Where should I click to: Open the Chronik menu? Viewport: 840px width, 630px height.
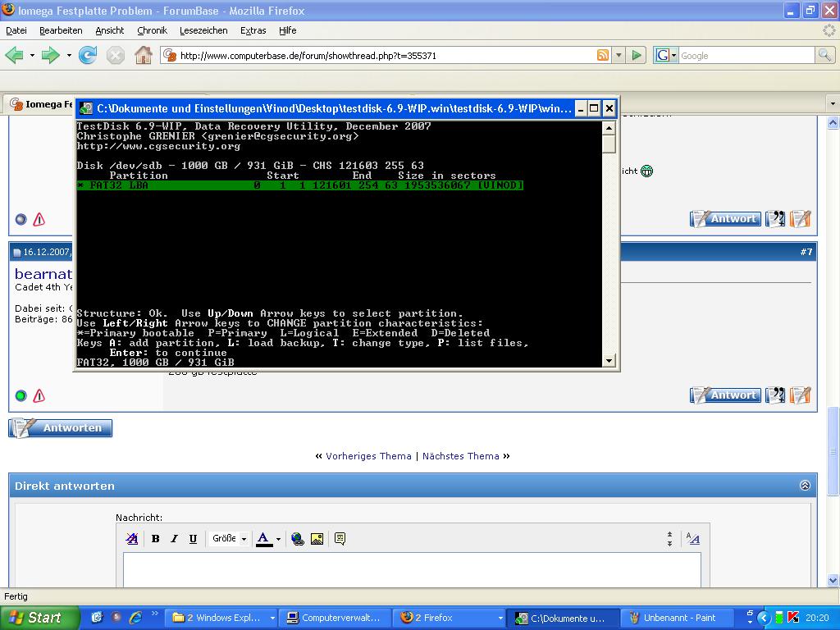click(152, 30)
